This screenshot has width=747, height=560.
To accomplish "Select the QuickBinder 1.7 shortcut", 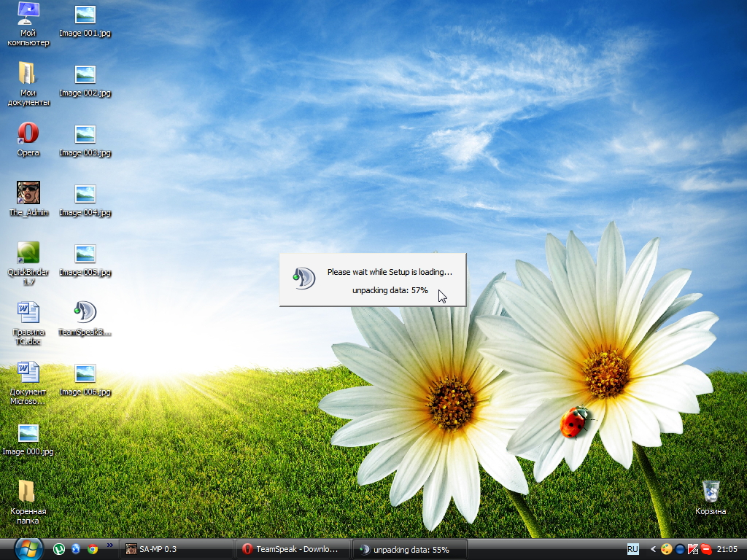I will coord(28,263).
